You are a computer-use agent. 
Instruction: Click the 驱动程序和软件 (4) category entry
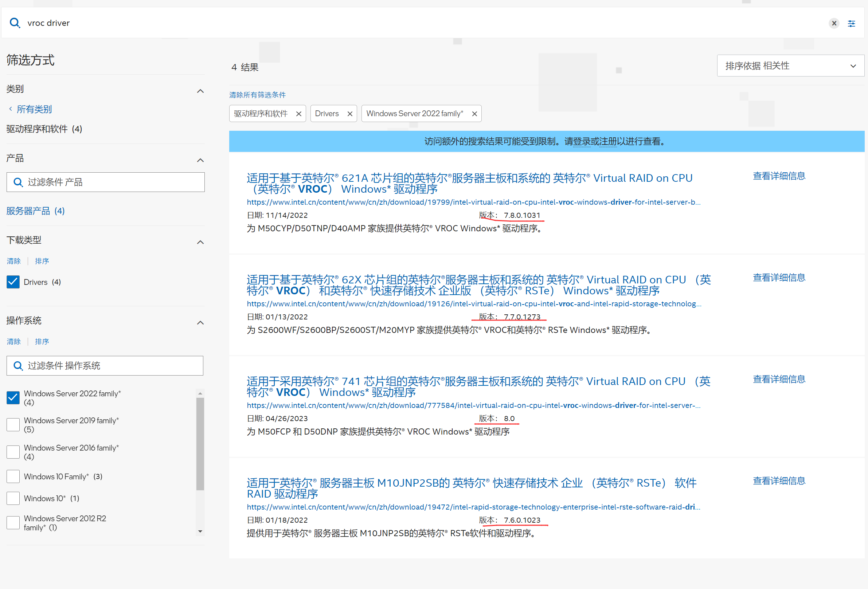(x=44, y=129)
